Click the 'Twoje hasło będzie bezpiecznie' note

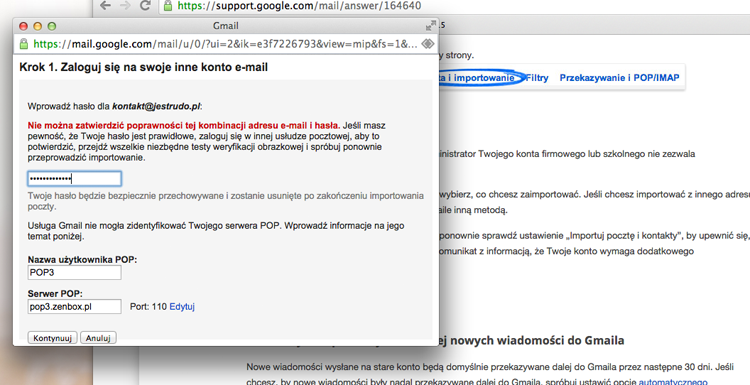pyautogui.click(x=225, y=201)
